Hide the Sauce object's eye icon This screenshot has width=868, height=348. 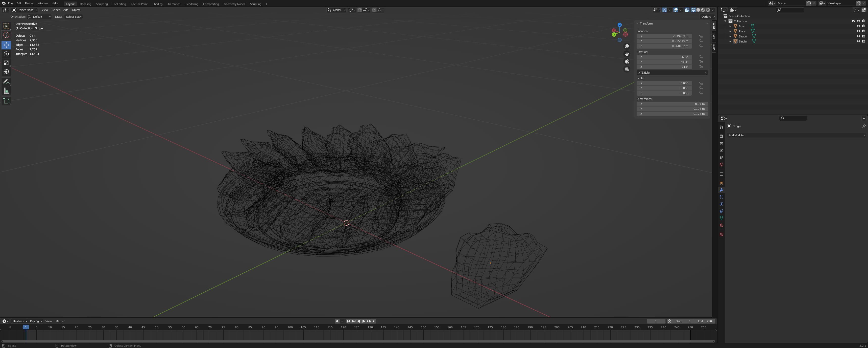point(858,36)
